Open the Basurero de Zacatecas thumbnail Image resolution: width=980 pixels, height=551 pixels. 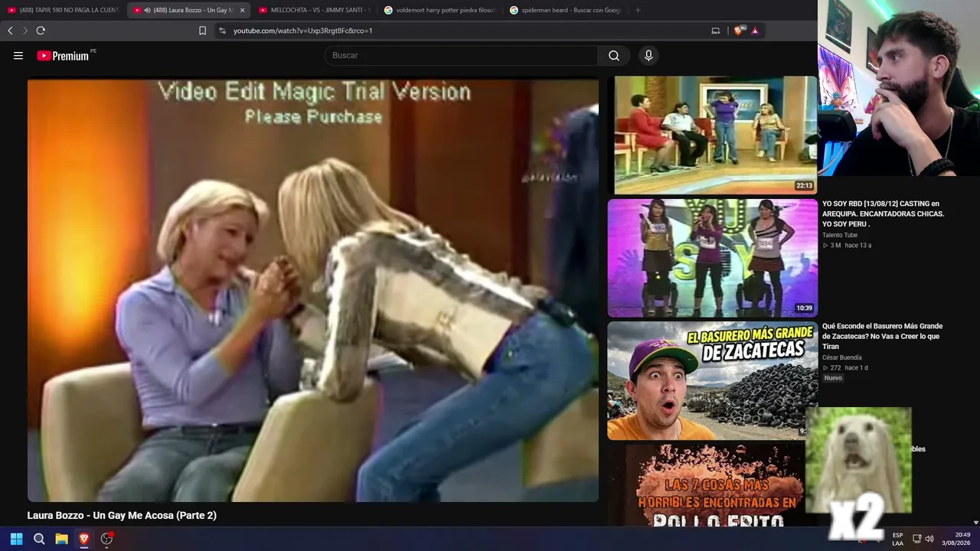[x=712, y=381]
